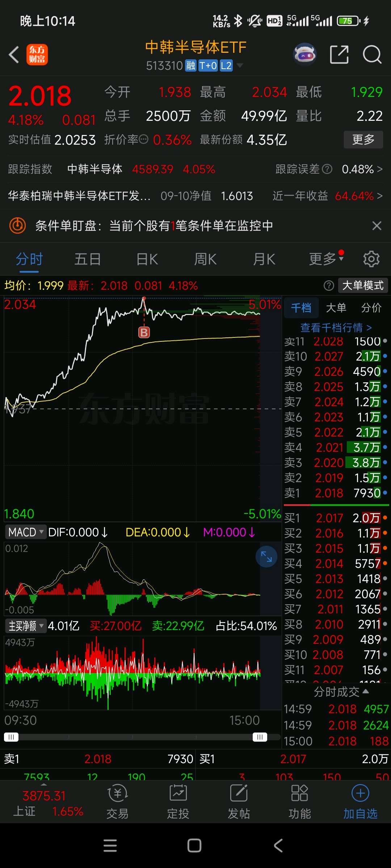Open 近一年收益 64.64% details chevron
Image resolution: width=391 pixels, height=868 pixels.
pos(380,196)
